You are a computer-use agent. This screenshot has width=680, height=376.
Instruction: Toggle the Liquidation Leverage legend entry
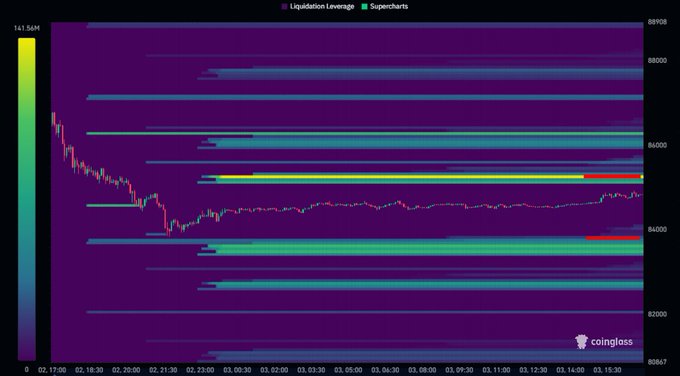point(318,7)
